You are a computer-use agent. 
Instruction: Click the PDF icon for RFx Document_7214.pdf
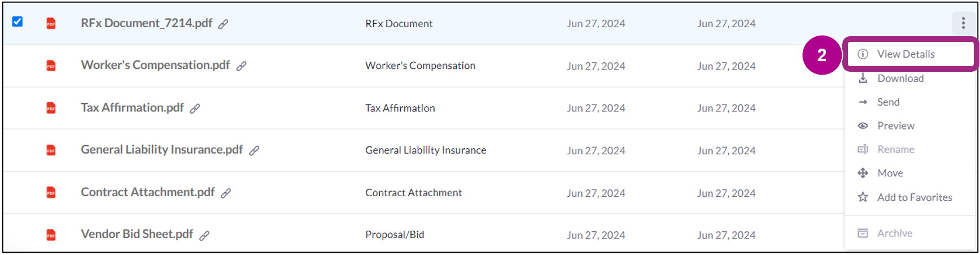click(x=51, y=23)
